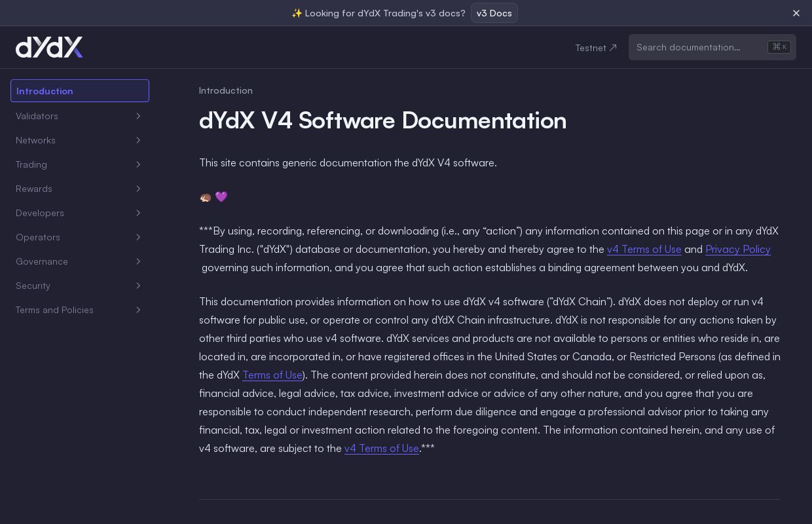This screenshot has height=524, width=812.
Task: Click the purple heart emoji
Action: (x=221, y=196)
